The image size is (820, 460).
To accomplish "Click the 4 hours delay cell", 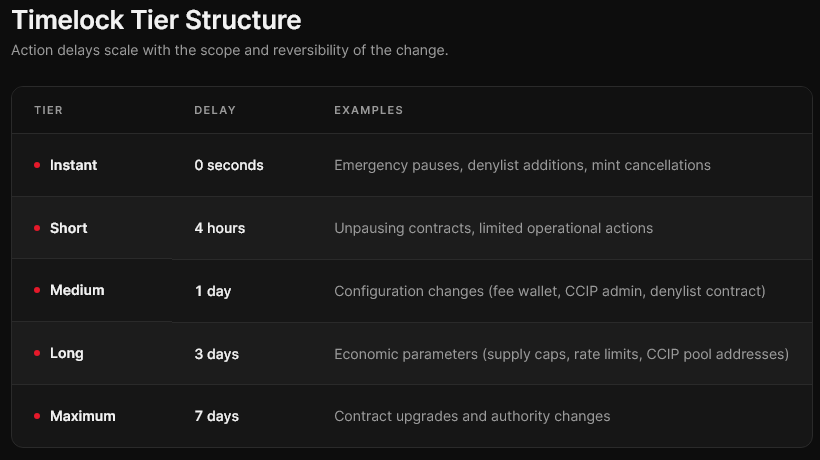I will click(220, 228).
